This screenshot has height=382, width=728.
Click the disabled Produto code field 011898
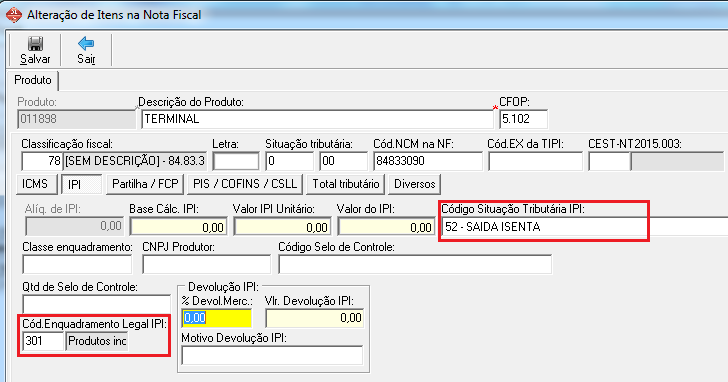point(77,119)
